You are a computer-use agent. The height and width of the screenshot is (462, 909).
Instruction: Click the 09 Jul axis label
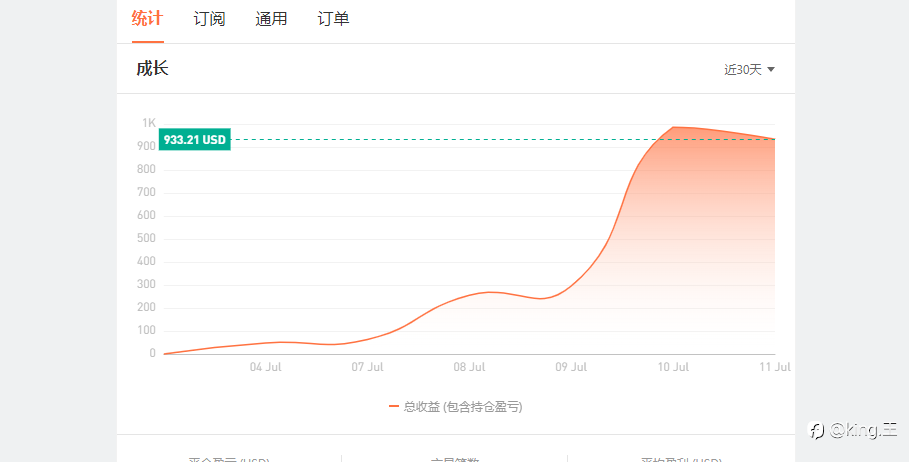tap(571, 367)
